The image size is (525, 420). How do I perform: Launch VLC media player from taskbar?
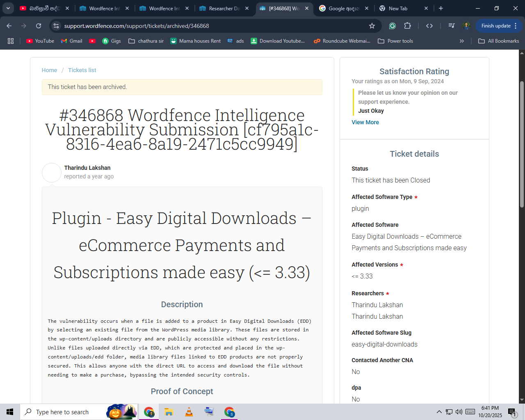coord(189,412)
